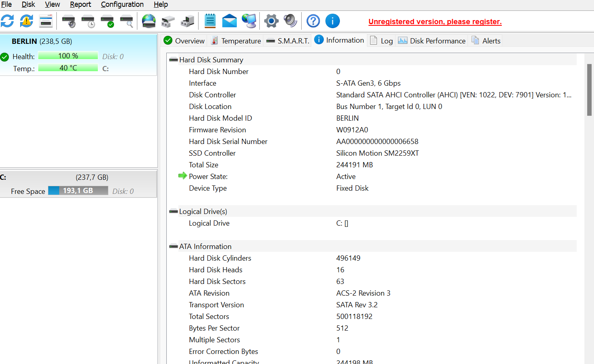594x364 pixels.
Task: Collapse the ATA Information section
Action: tap(174, 247)
